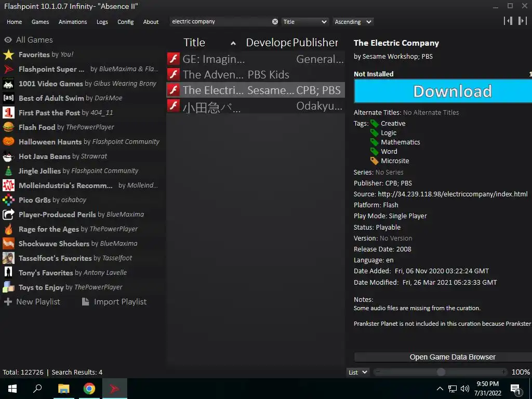Image resolution: width=532 pixels, height=399 pixels.
Task: Open the notification center icon
Action: pos(515,389)
